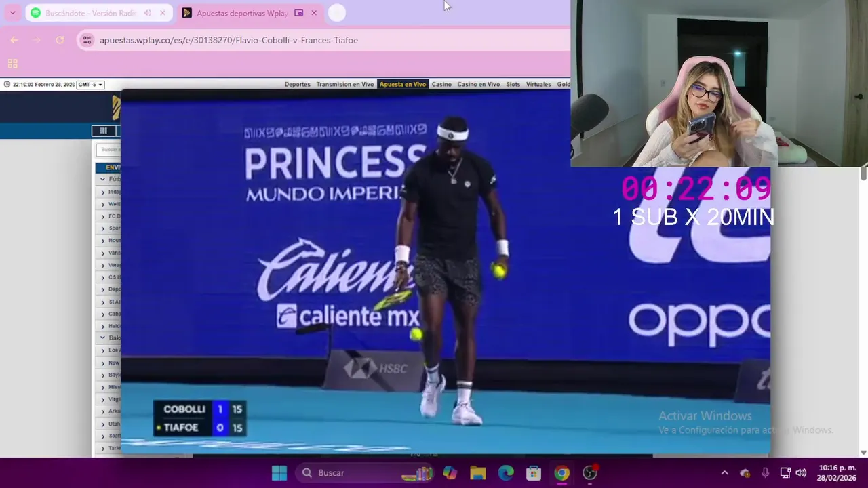The width and height of the screenshot is (868, 488).
Task: Open a new browser tab
Action: 337,13
